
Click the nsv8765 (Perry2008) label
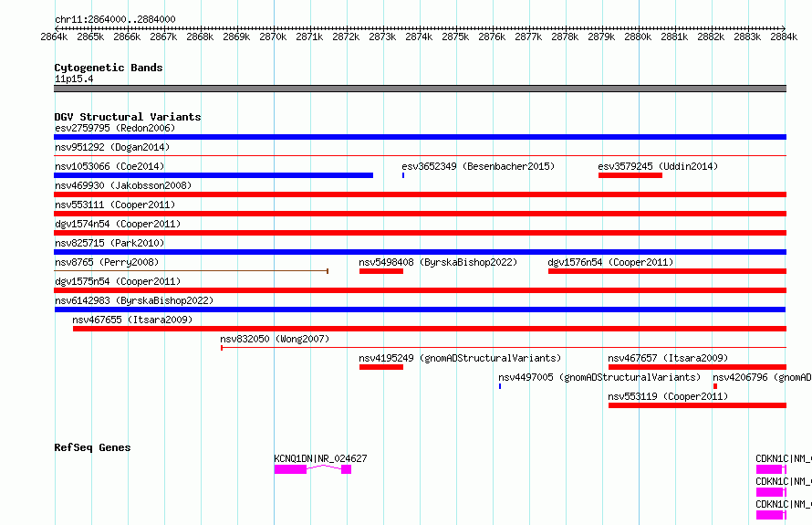click(x=107, y=262)
